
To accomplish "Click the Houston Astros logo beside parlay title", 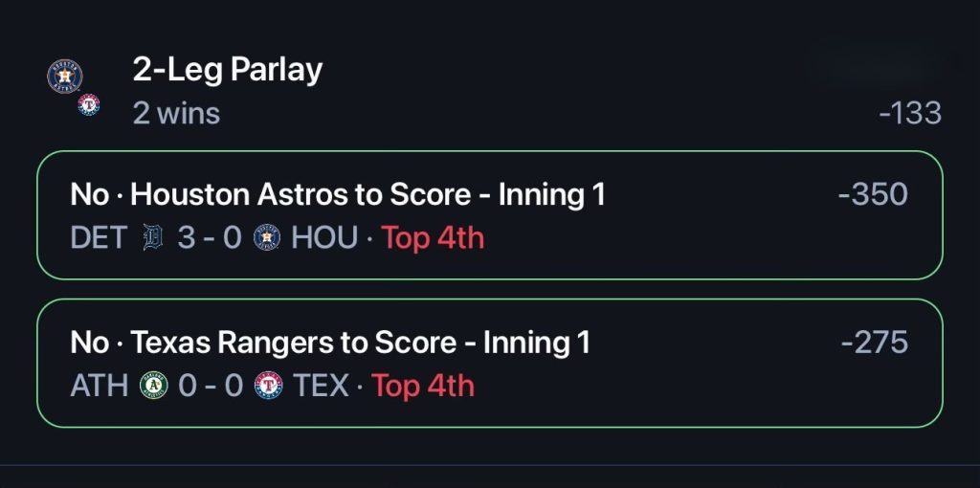I will [x=64, y=77].
